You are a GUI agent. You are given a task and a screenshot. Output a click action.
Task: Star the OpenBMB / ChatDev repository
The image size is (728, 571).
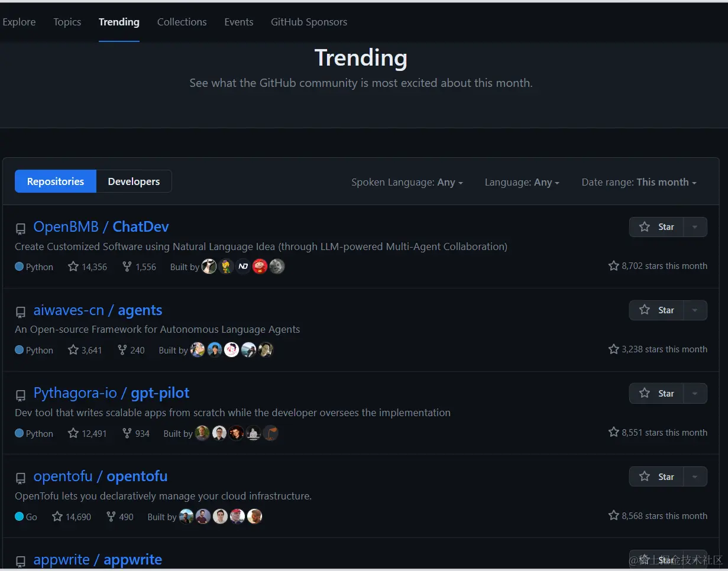click(x=656, y=227)
